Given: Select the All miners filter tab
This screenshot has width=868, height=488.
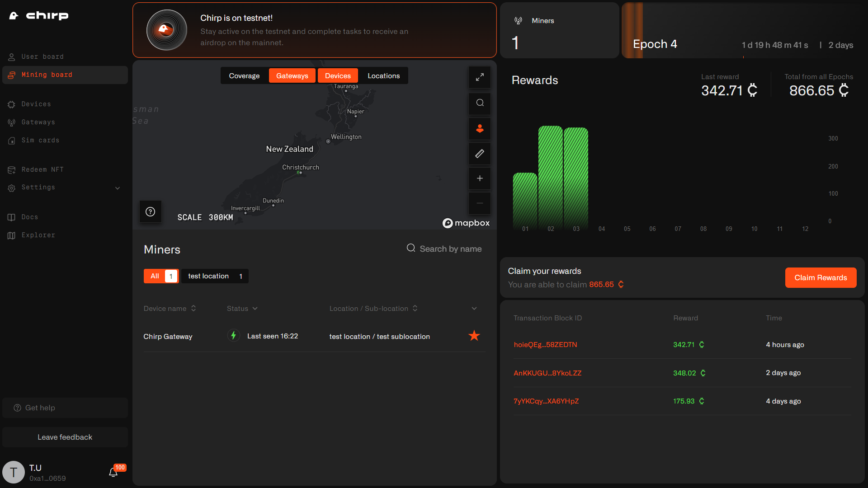Looking at the screenshot, I should [x=161, y=276].
